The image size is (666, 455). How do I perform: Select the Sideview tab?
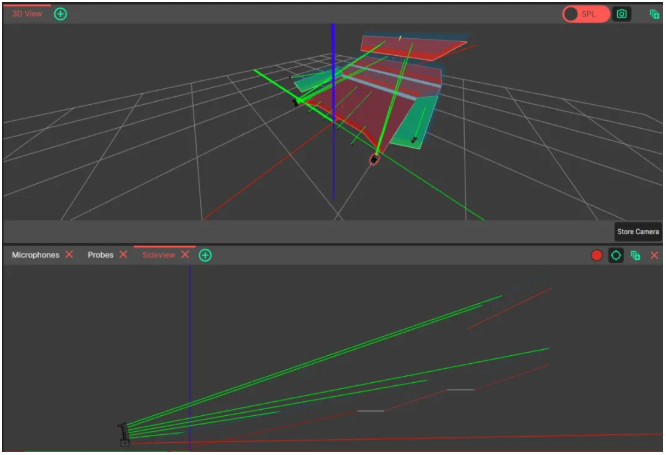[158, 255]
